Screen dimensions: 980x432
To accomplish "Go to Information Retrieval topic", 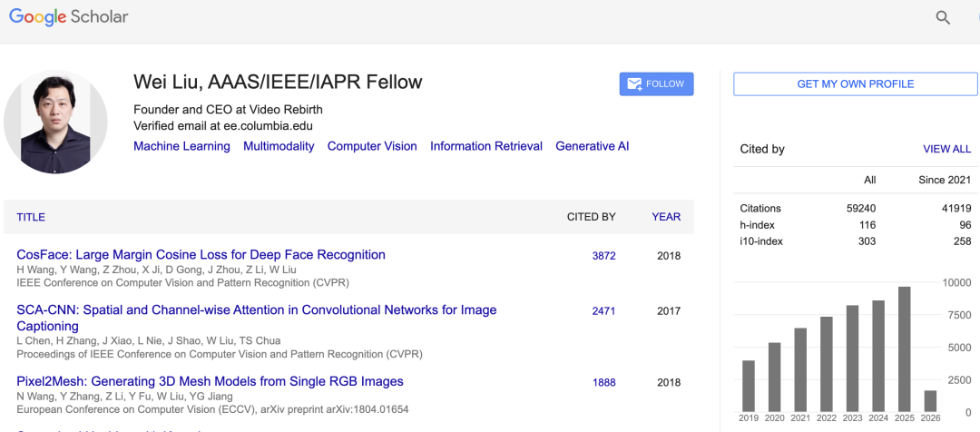I will pyautogui.click(x=485, y=146).
